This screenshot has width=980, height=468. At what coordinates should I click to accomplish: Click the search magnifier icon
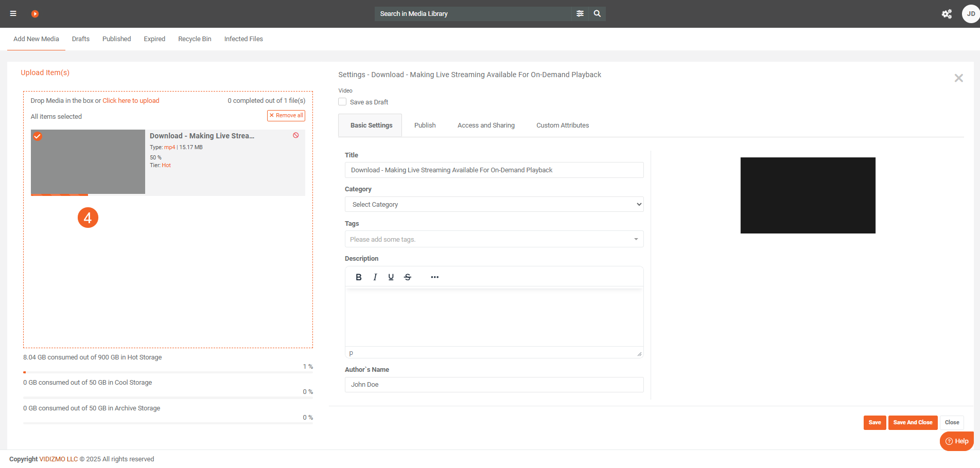pos(597,14)
